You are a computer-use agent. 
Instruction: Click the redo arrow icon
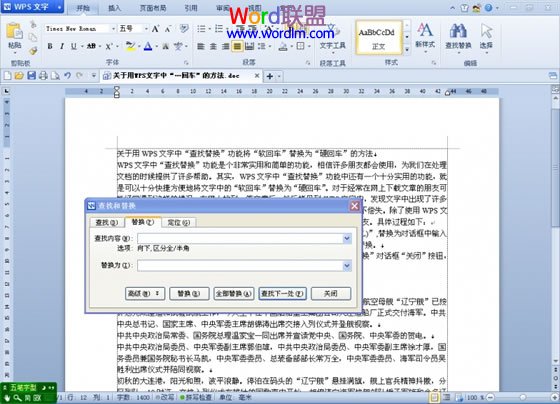tap(79, 76)
